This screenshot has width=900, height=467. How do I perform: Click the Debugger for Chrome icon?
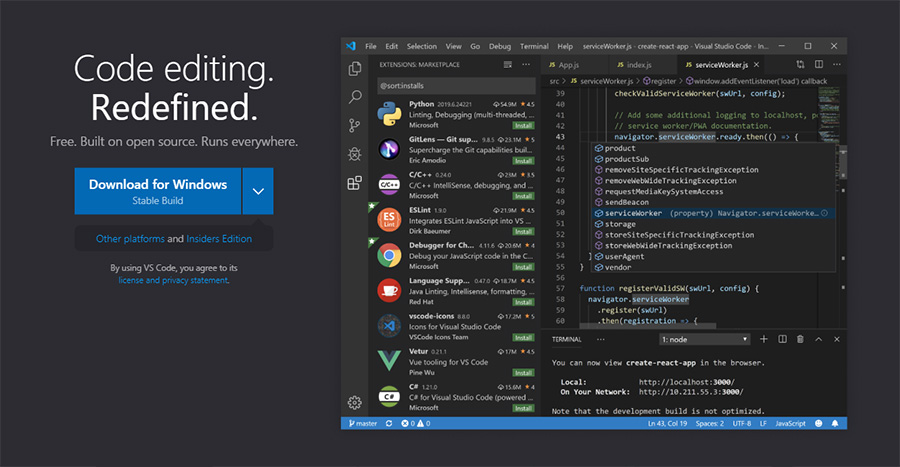click(x=389, y=255)
